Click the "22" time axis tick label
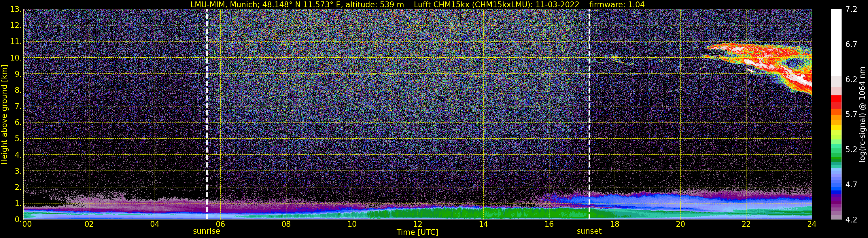 click(746, 224)
